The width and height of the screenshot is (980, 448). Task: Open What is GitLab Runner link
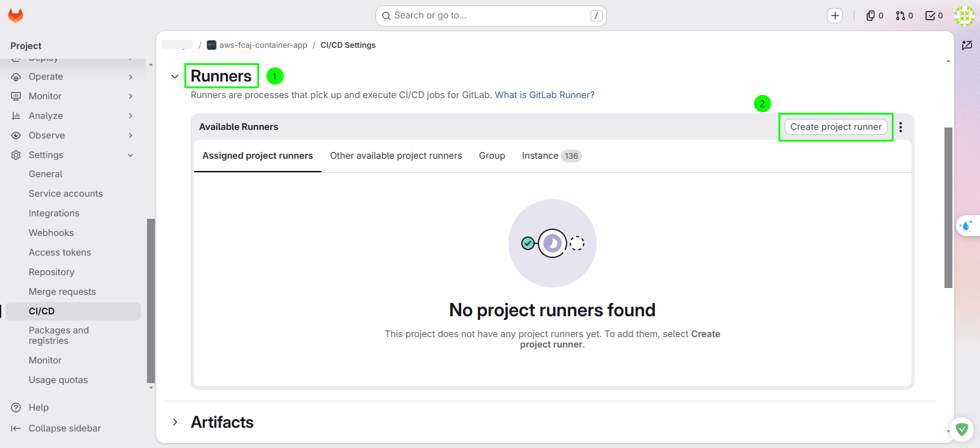pos(545,95)
